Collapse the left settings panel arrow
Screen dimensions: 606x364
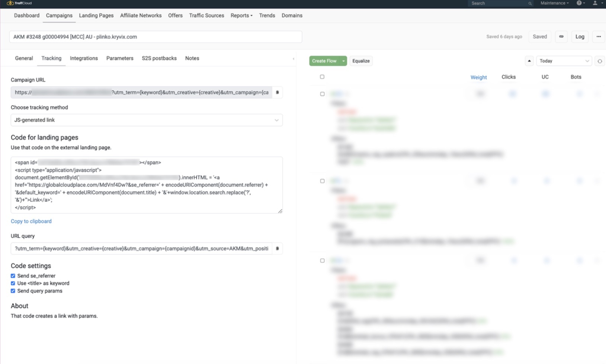tap(293, 59)
